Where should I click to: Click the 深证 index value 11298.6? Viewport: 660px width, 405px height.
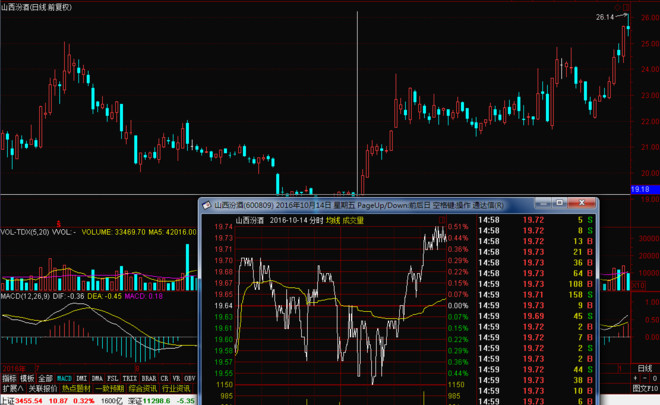point(156,400)
